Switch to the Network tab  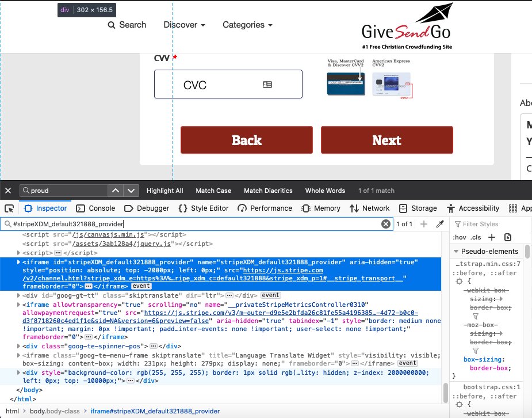coord(369,208)
